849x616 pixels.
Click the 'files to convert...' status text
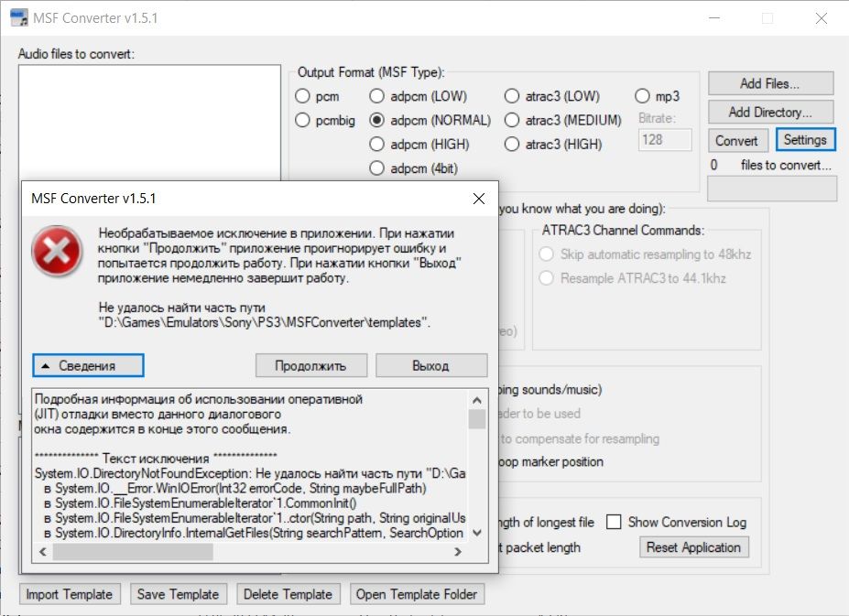(786, 165)
